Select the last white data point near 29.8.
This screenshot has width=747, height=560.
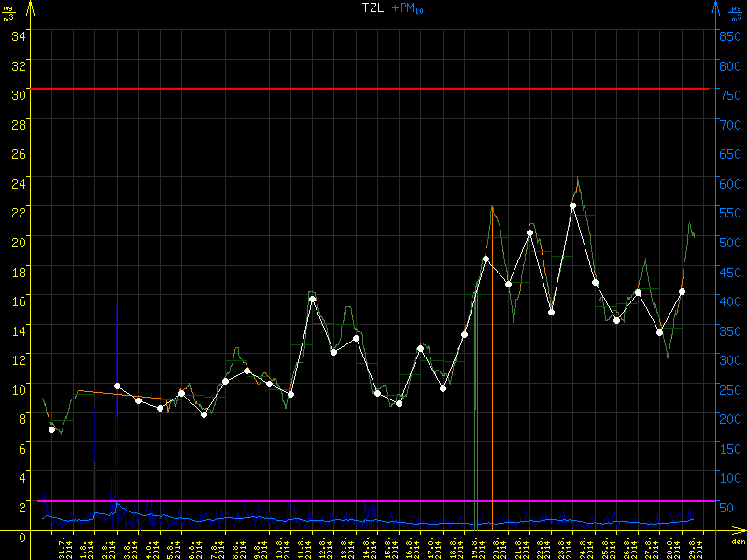(x=683, y=291)
